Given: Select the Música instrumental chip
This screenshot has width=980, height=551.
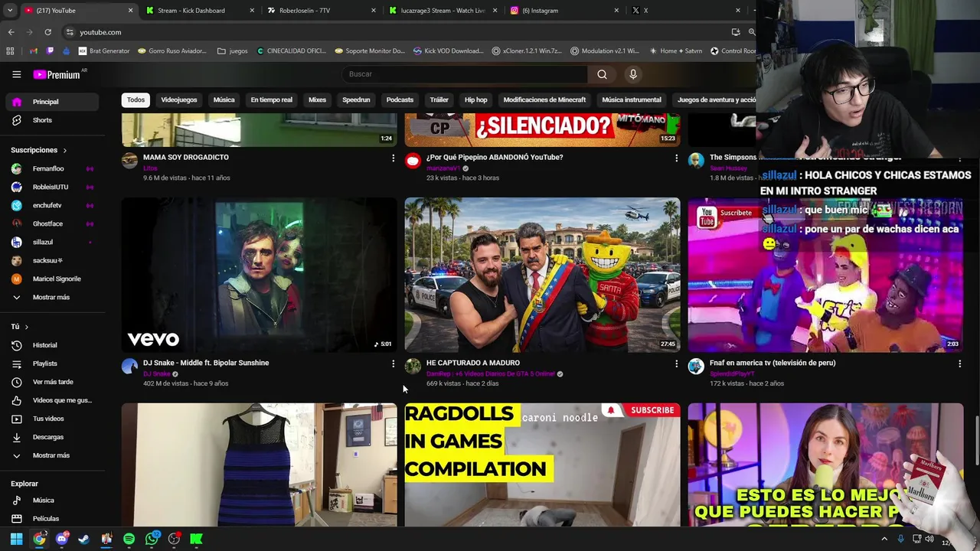Looking at the screenshot, I should 632,100.
